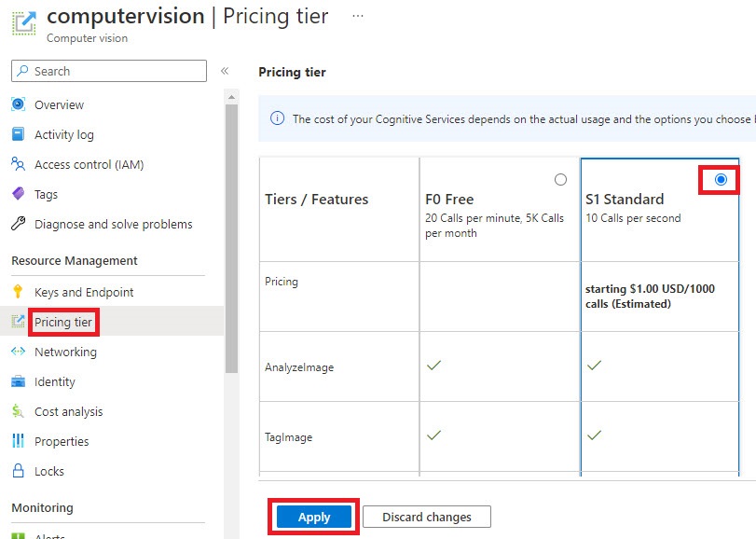
Task: Click the TagImage feature row label
Action: click(x=288, y=437)
